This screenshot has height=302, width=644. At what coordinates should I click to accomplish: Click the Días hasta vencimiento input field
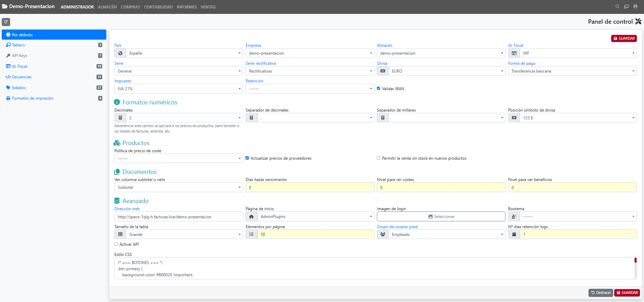pyautogui.click(x=309, y=187)
